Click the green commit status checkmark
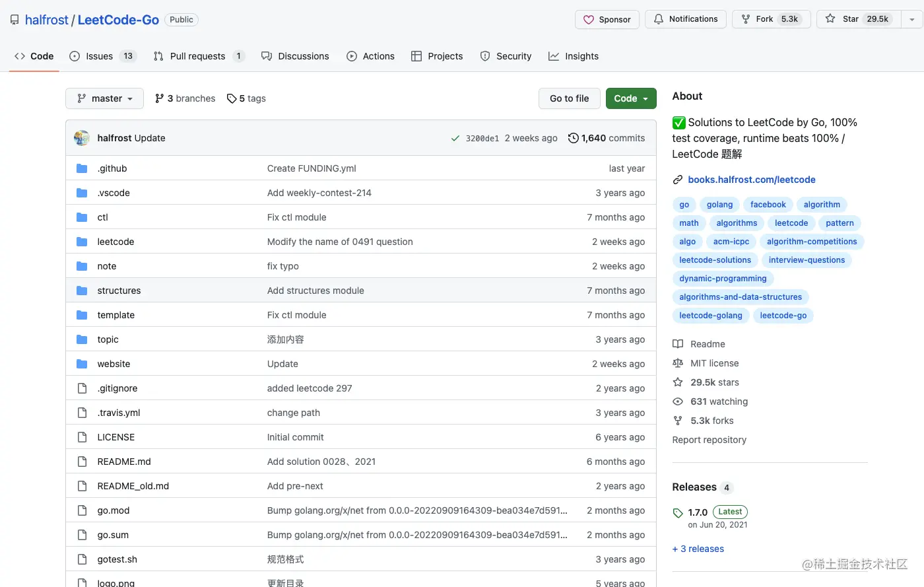Image resolution: width=924 pixels, height=587 pixels. (455, 138)
